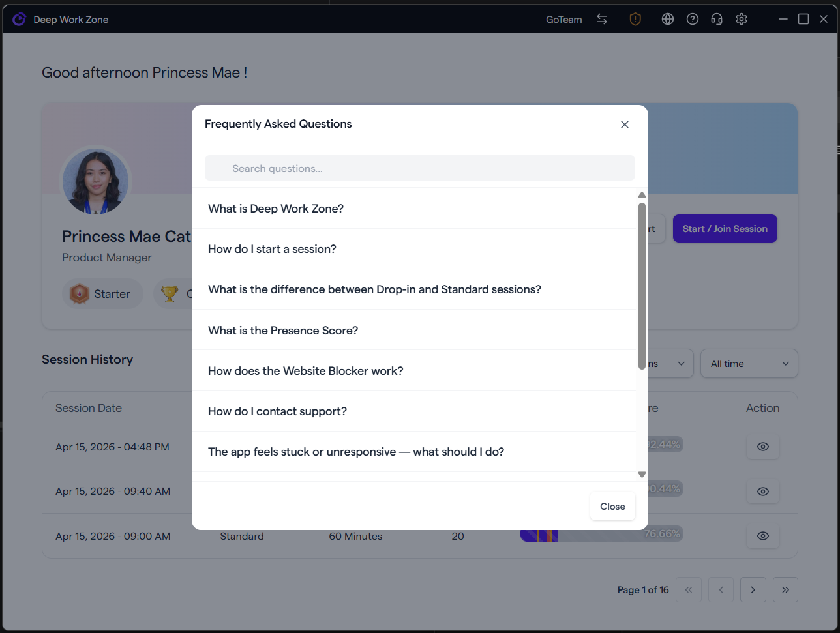Expand 'What is the Presence Score?'
The image size is (840, 633).
tap(414, 331)
